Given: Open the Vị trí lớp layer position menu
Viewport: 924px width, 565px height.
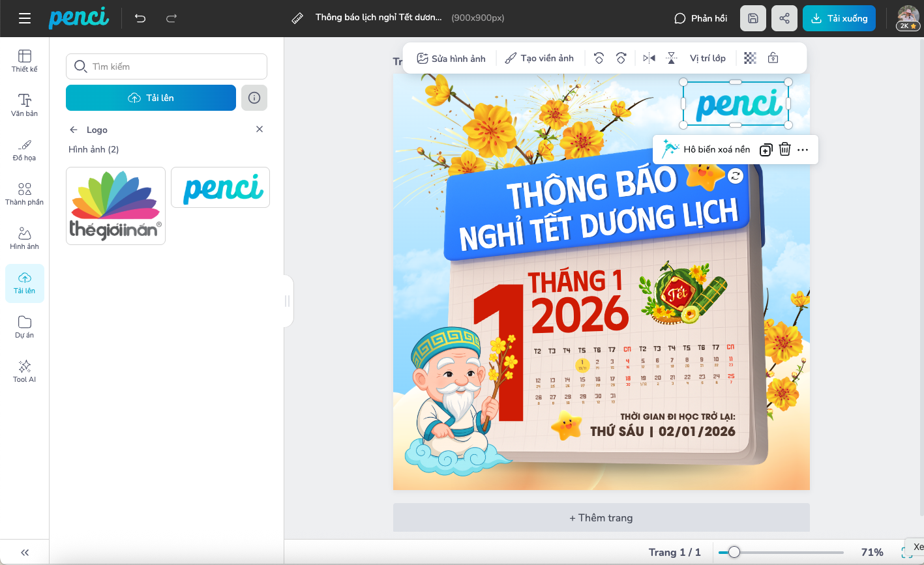Looking at the screenshot, I should 708,58.
